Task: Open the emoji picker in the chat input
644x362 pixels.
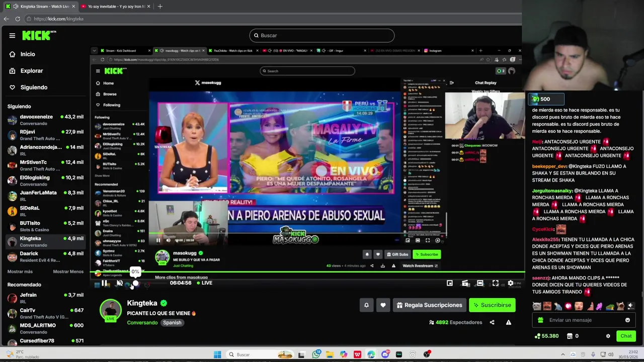Action: [627, 320]
